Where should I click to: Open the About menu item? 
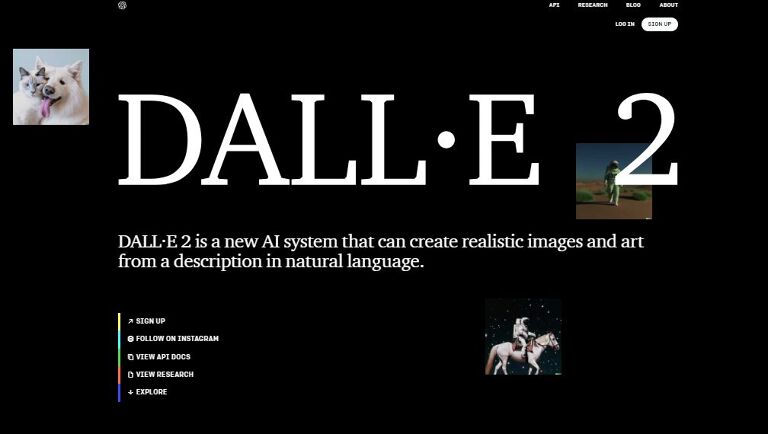coord(669,5)
